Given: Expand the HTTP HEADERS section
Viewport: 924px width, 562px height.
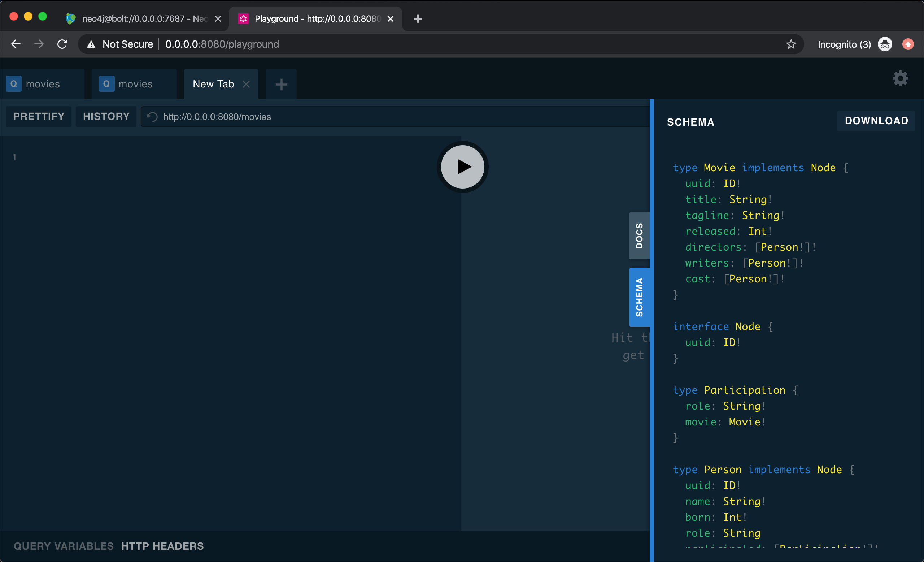Looking at the screenshot, I should tap(162, 546).
